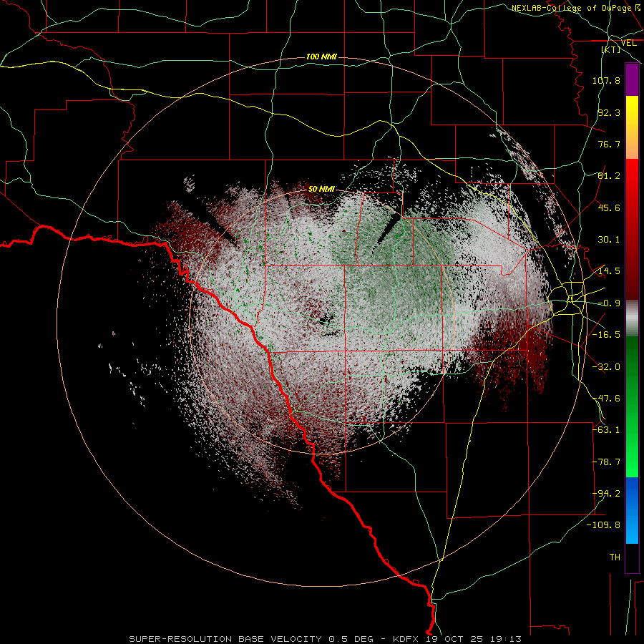The height and width of the screenshot is (644, 644).
Task: Click the -32.0 velocity scale value
Action: tap(606, 367)
